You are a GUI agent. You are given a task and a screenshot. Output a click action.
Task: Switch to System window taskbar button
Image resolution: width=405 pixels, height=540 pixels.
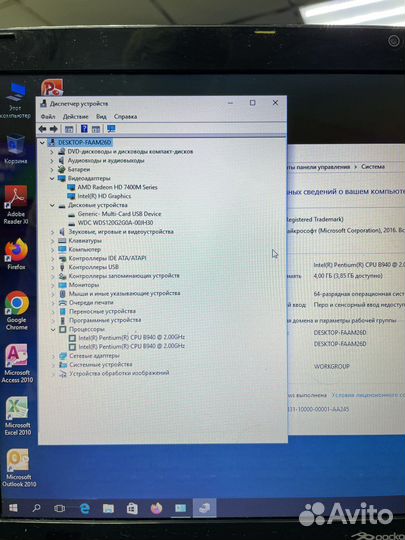point(180,508)
